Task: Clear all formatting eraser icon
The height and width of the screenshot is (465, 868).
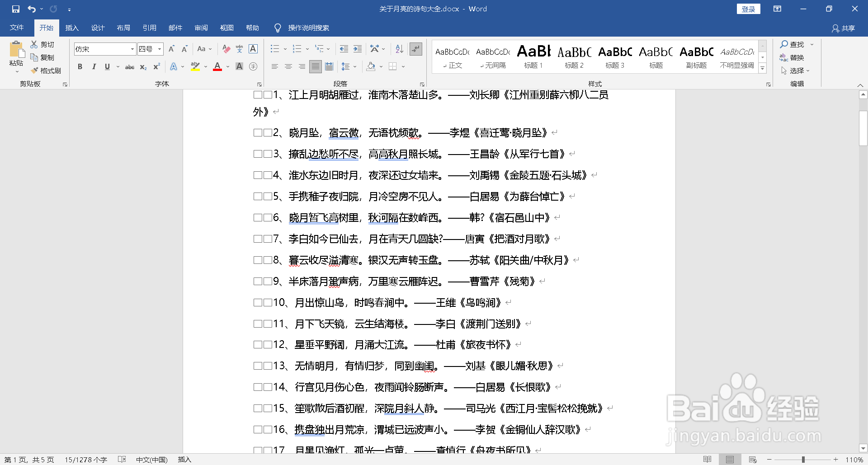Action: [x=226, y=49]
